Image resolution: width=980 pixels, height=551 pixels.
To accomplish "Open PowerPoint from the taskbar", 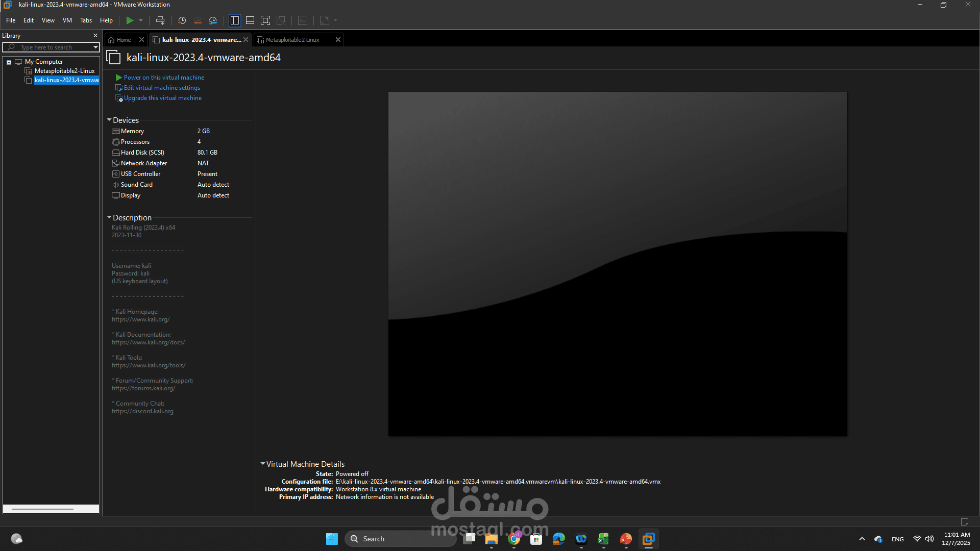I will [x=626, y=539].
